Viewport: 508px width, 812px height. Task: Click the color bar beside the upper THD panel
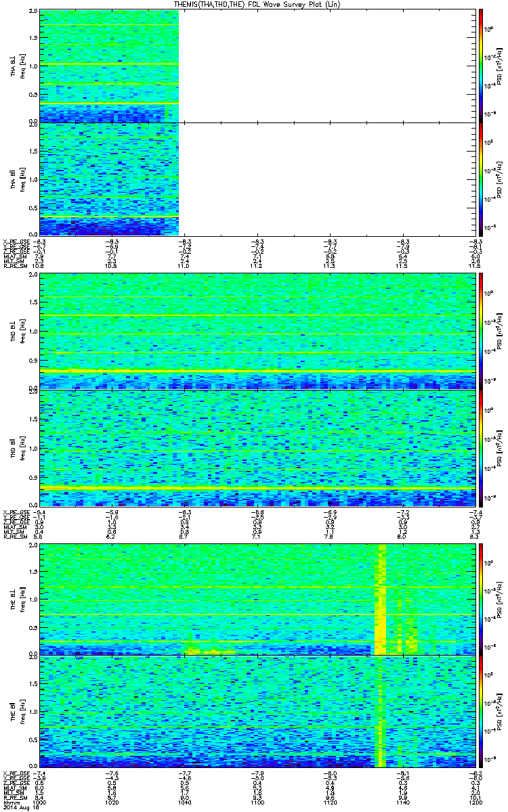point(481,330)
